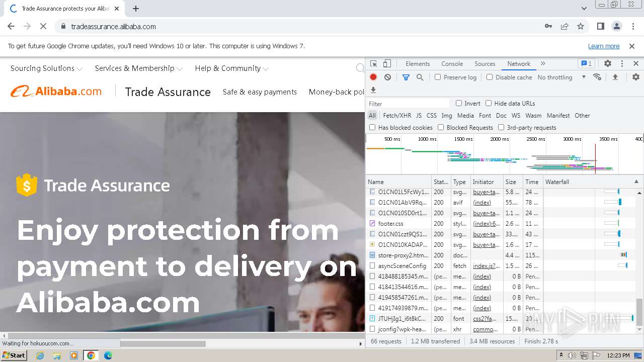Open the css2?fa... initiator link
The width and height of the screenshot is (644, 362).
point(485,318)
